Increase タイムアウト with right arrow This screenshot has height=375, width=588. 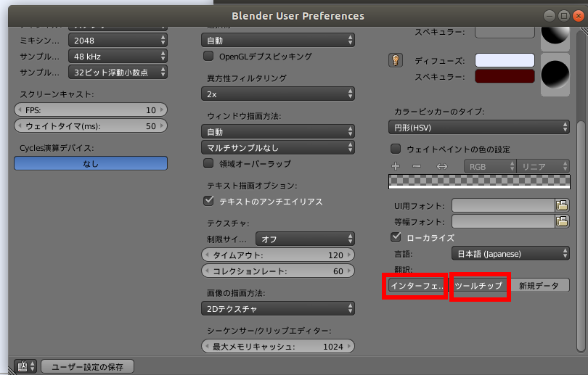pos(349,255)
